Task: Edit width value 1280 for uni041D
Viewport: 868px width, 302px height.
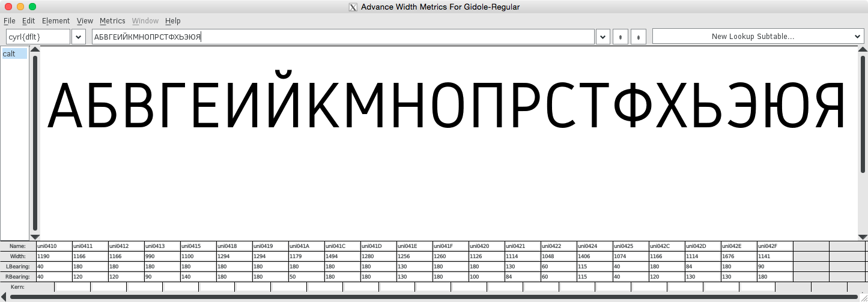Action: pos(378,256)
